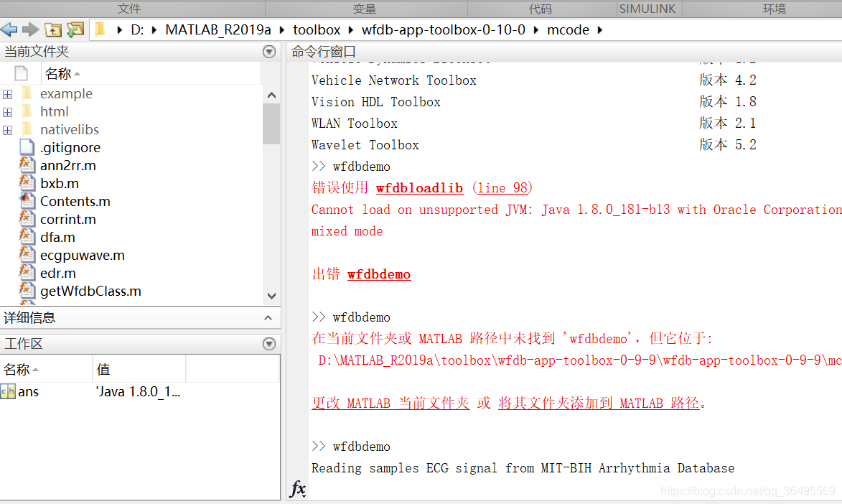Click the back navigation arrow
842x504 pixels.
click(10, 29)
